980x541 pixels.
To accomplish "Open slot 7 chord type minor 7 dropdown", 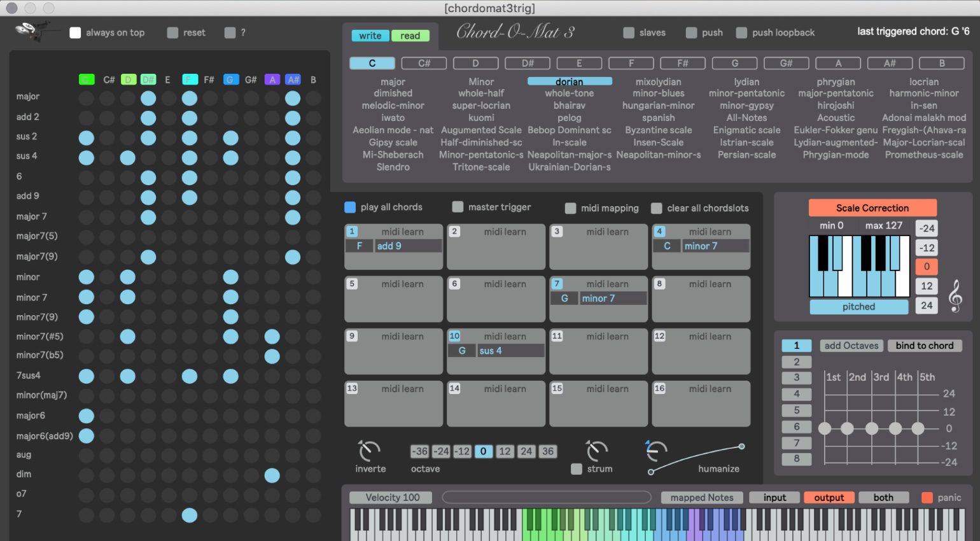I will pyautogui.click(x=613, y=298).
